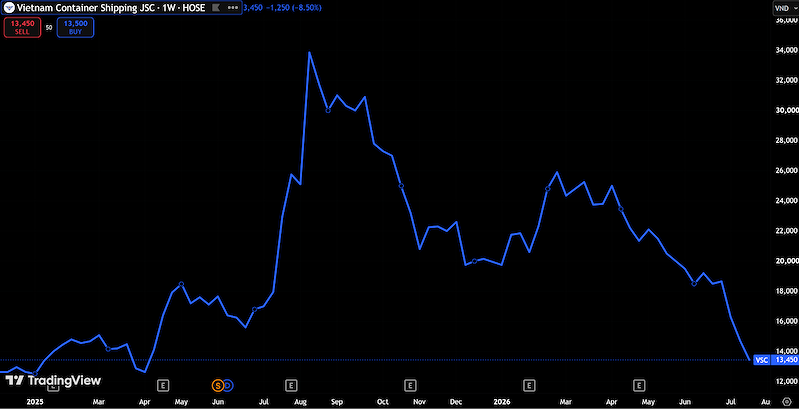The height and width of the screenshot is (409, 799).
Task: Click the 12,000 price scale label
Action: (785, 381)
